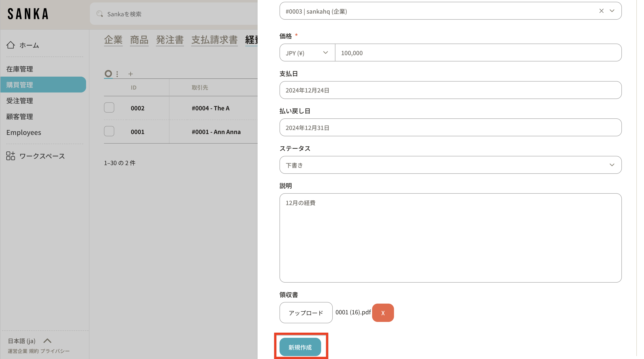644x359 pixels.
Task: Remove the uploaded 0001 (16).pdf file
Action: click(383, 313)
